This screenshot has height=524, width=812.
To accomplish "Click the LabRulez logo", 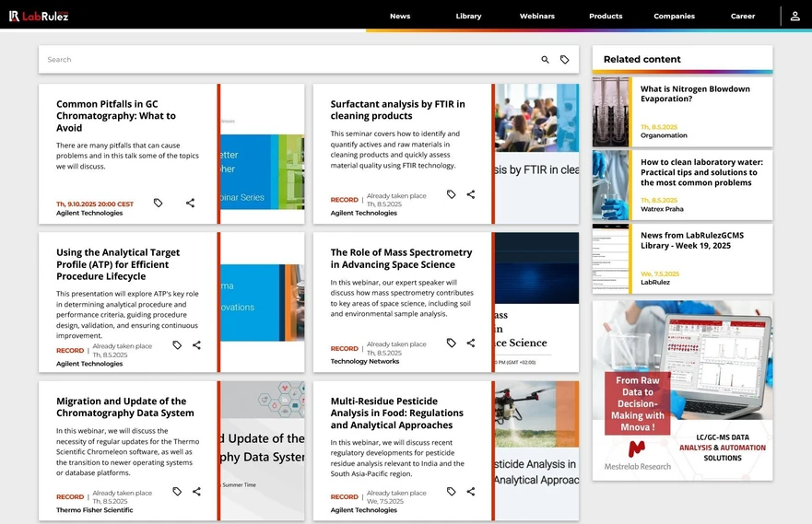I will (39, 16).
